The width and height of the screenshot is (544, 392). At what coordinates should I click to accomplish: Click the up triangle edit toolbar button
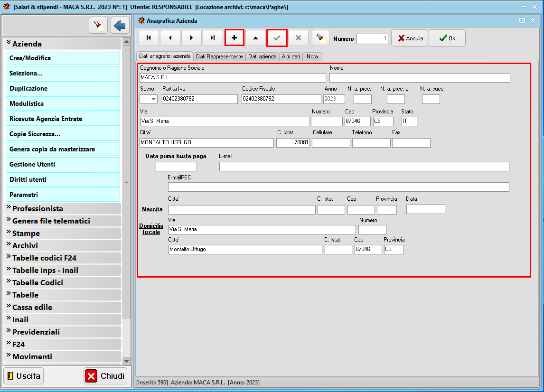[255, 38]
